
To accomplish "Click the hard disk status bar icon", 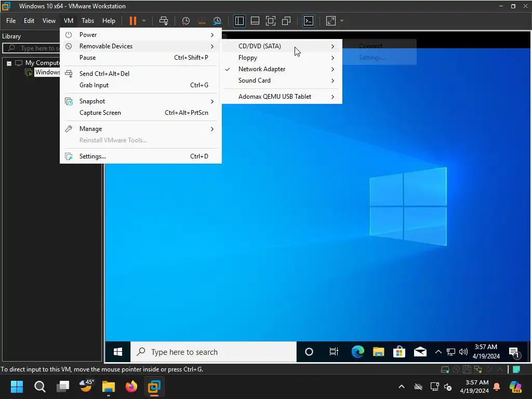I will [x=445, y=369].
